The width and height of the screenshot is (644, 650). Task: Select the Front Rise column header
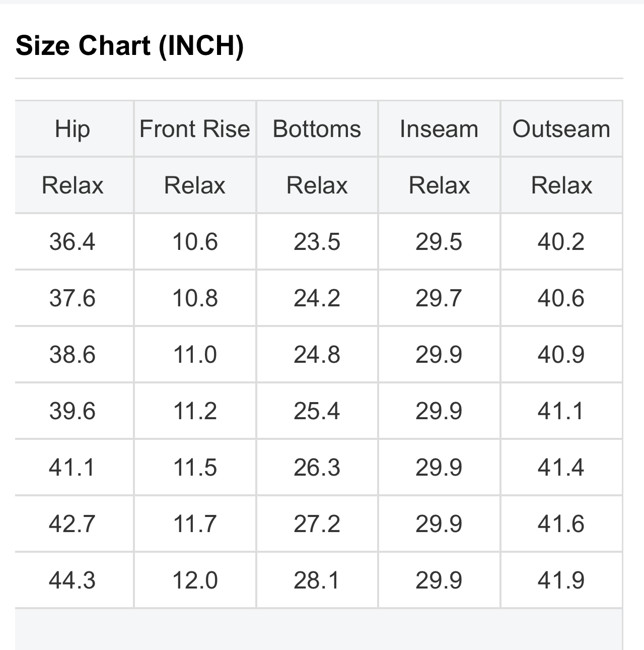[195, 129]
